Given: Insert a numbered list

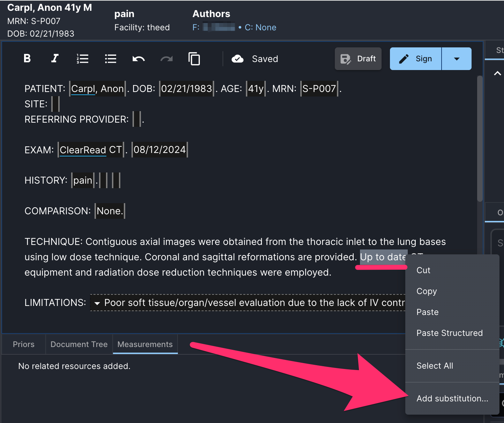Looking at the screenshot, I should click(x=83, y=59).
